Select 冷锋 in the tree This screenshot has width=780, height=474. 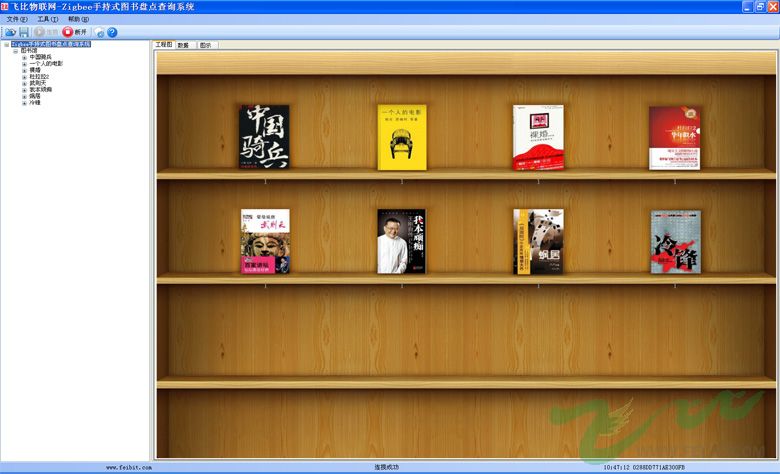click(x=35, y=102)
